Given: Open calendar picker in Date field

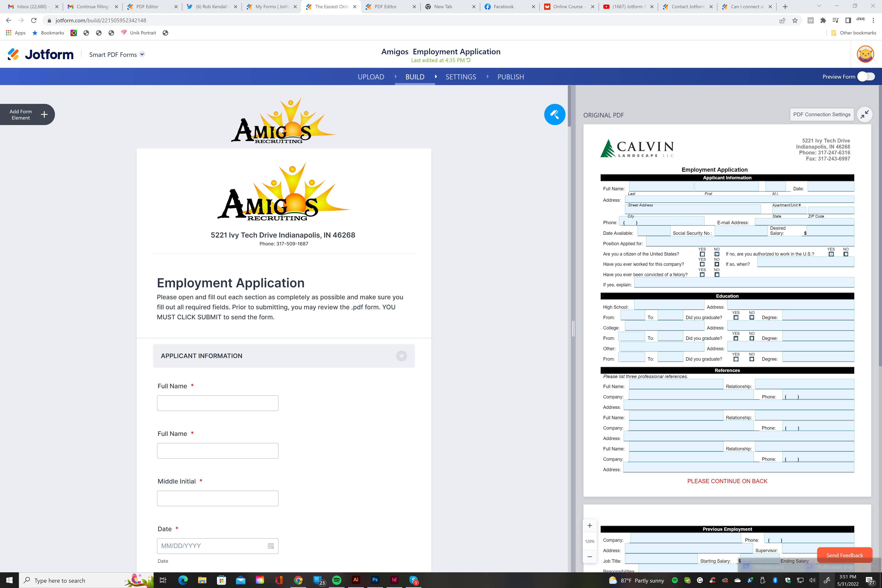Looking at the screenshot, I should (x=271, y=546).
